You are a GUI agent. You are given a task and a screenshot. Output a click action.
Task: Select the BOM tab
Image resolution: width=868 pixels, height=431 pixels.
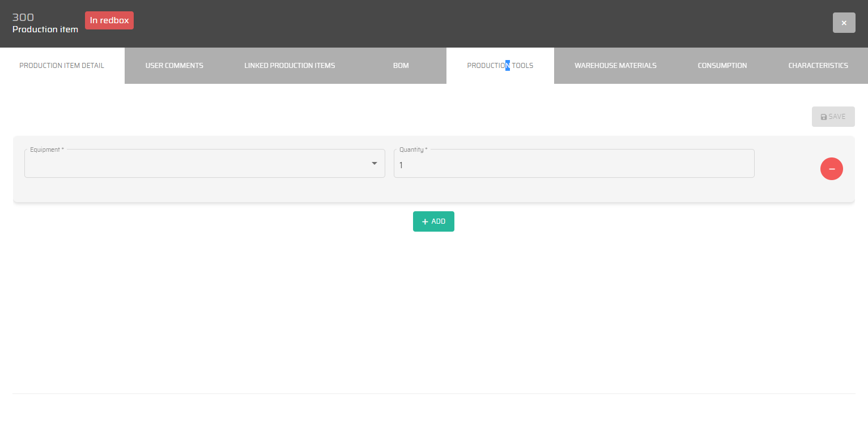(x=401, y=66)
